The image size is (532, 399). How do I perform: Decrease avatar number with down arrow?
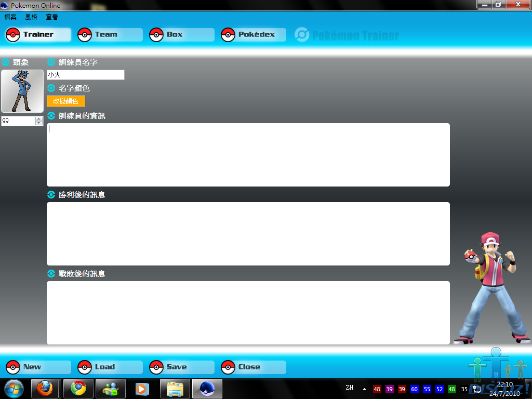39,123
